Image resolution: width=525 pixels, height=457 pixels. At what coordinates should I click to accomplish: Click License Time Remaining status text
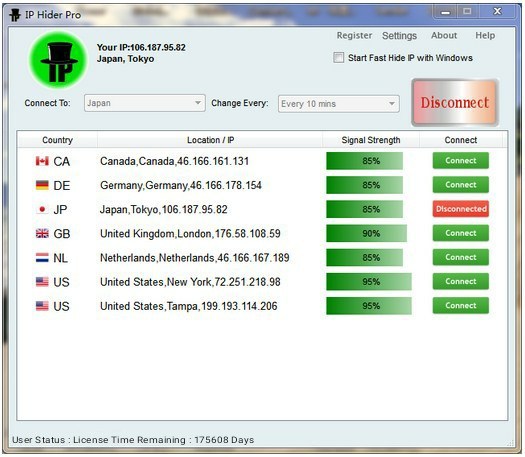point(163,440)
